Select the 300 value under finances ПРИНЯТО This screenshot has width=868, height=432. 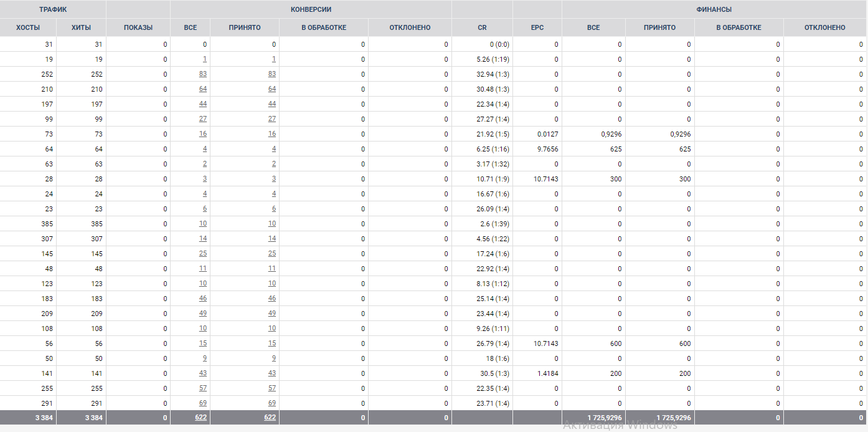point(685,179)
